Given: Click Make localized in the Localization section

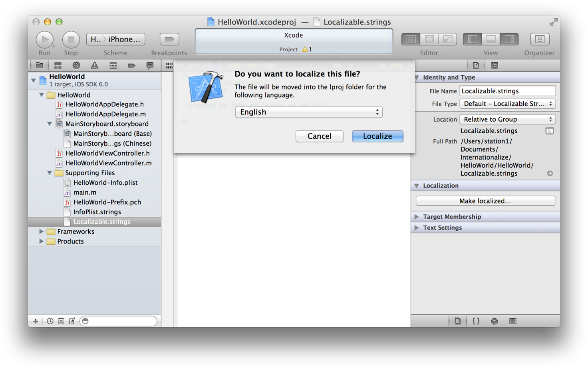Looking at the screenshot, I should click(x=485, y=200).
